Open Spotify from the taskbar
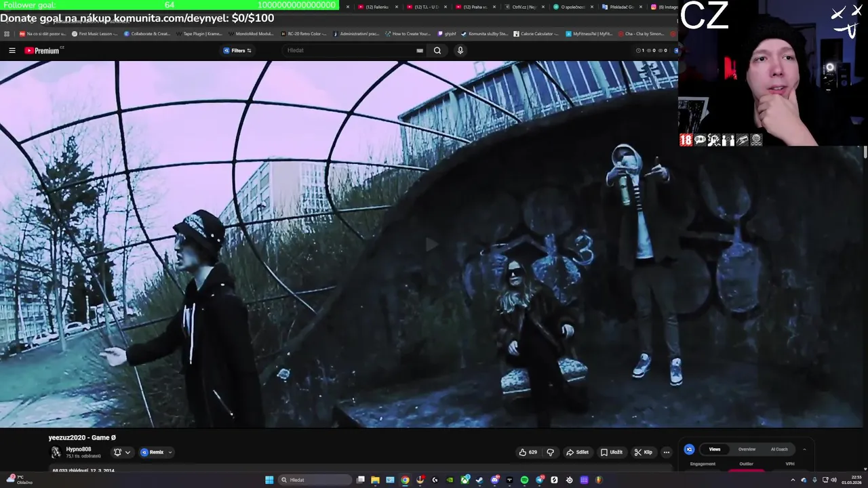This screenshot has height=488, width=868. click(x=524, y=480)
